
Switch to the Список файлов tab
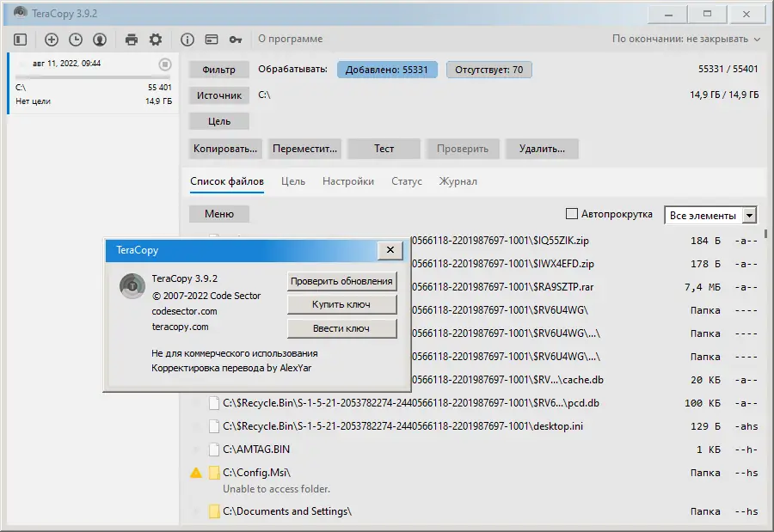coord(227,181)
